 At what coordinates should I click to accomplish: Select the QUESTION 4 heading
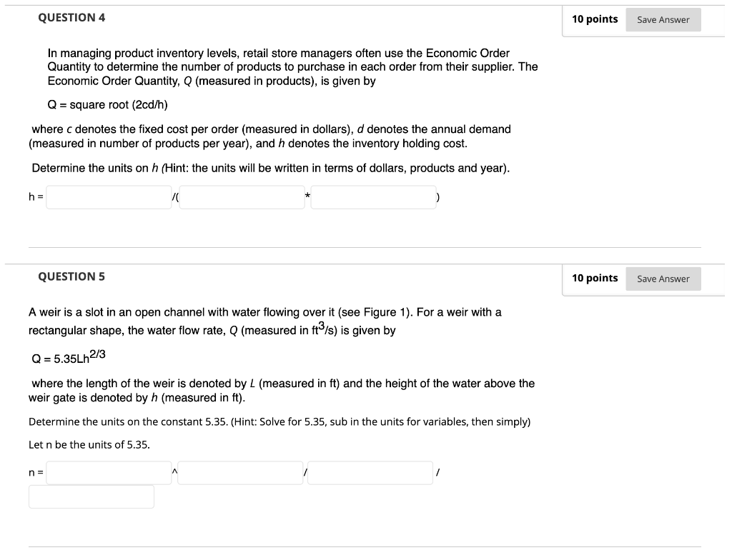tap(71, 16)
